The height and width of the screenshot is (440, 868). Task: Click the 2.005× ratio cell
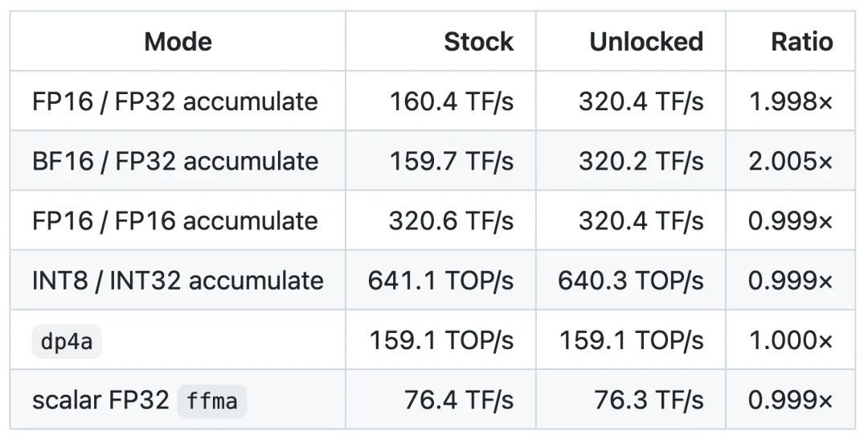point(791,161)
